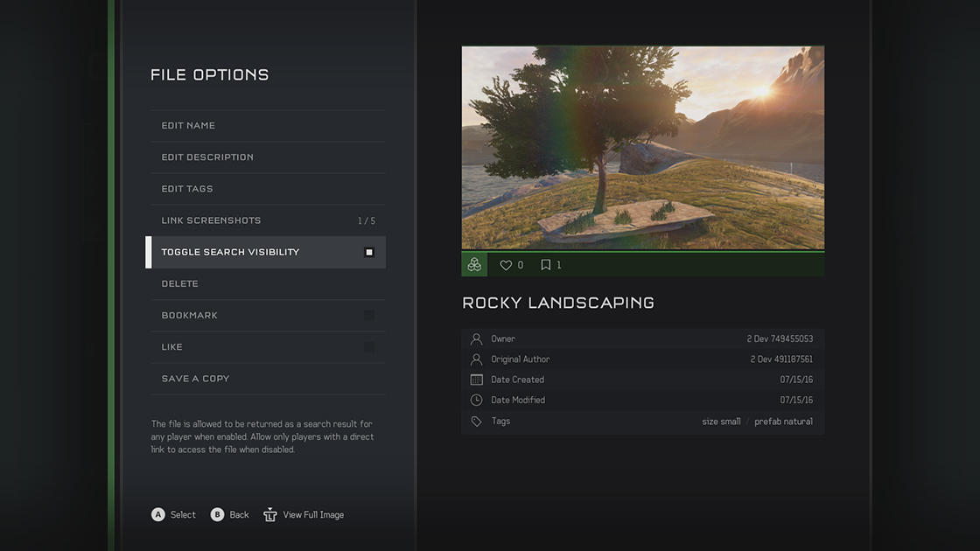Click the Tags label icon

(x=476, y=421)
